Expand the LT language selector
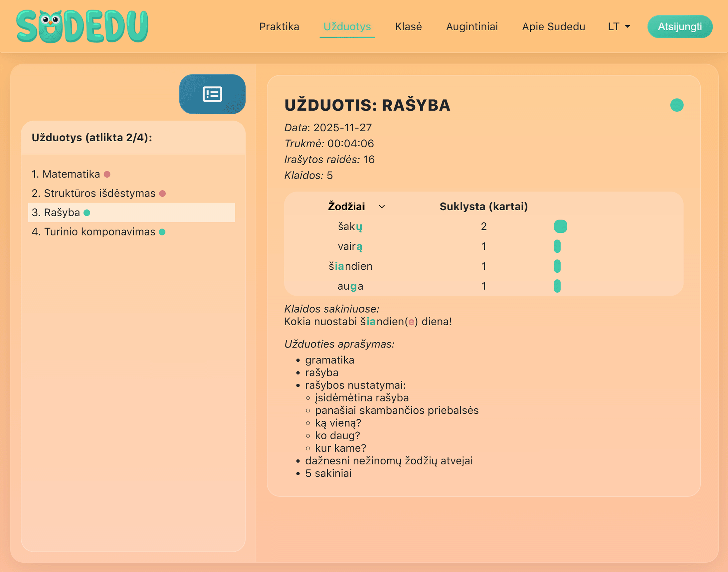The image size is (728, 572). click(618, 27)
